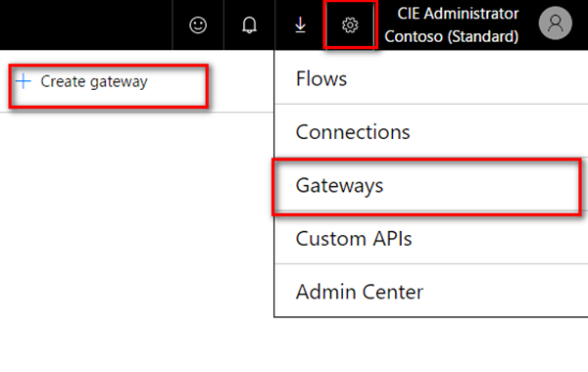View alerts via the bell icon
The image size is (588, 372).
pos(249,25)
